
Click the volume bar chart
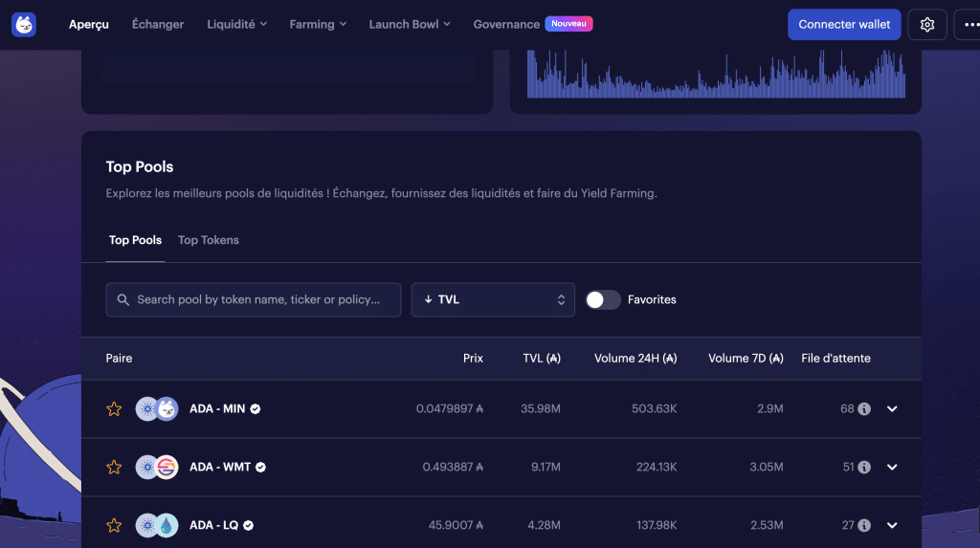[716, 74]
